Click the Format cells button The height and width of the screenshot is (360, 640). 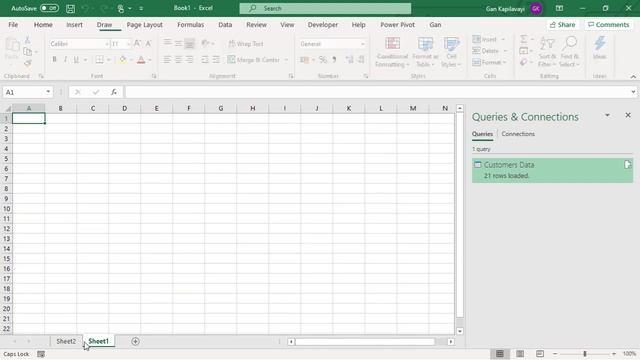(489, 62)
